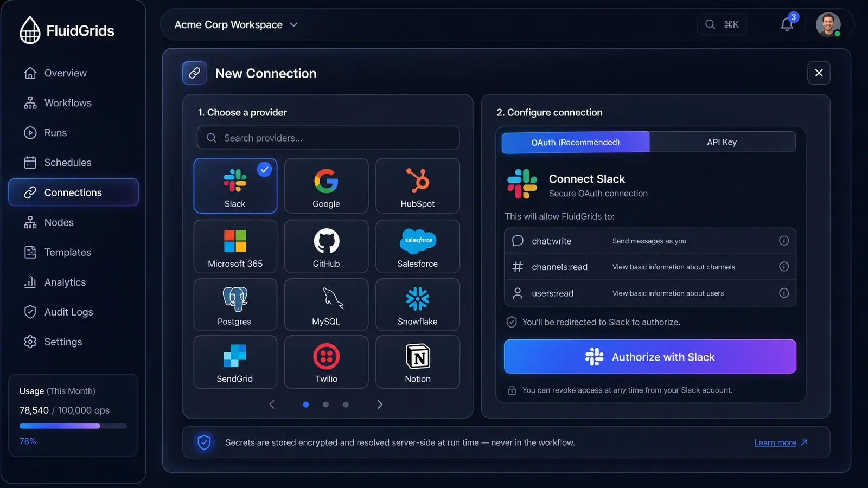
Task: Select the Salesforce provider card
Action: pos(417,246)
